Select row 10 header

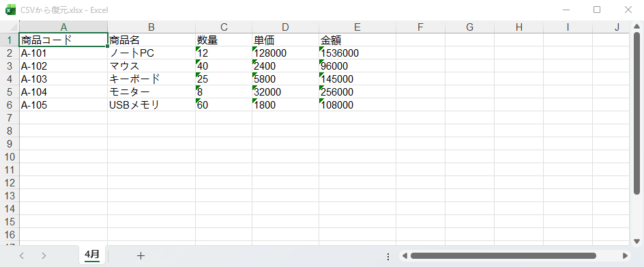[x=10, y=157]
